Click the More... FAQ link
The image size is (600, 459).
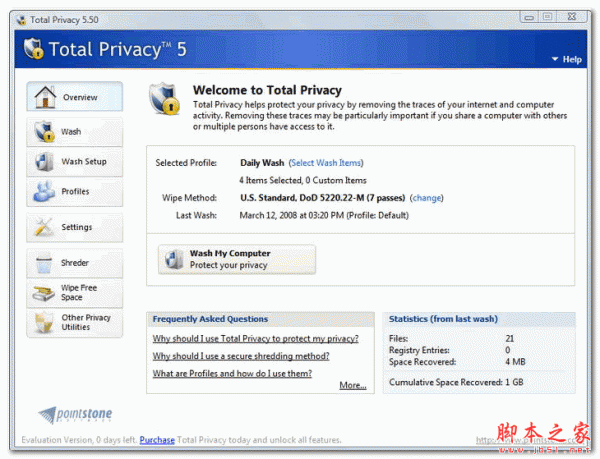pos(353,385)
